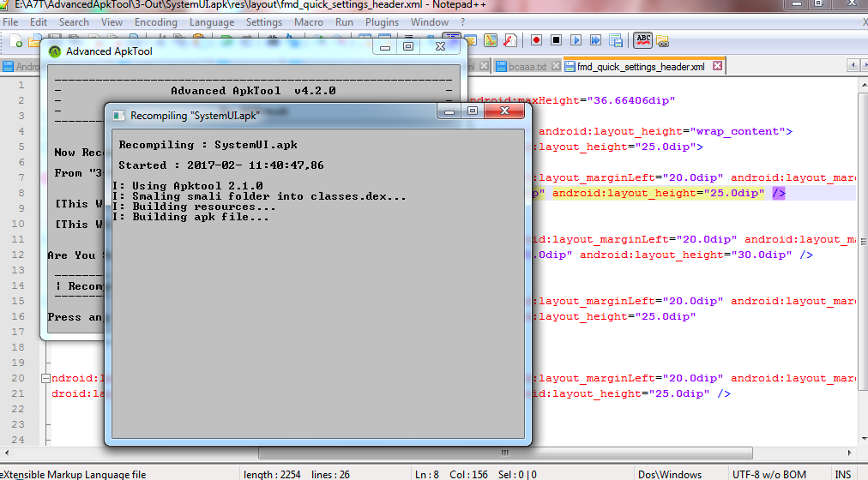
Task: Click horizontal scrollbar thumb in editor
Action: pyautogui.click(x=505, y=453)
